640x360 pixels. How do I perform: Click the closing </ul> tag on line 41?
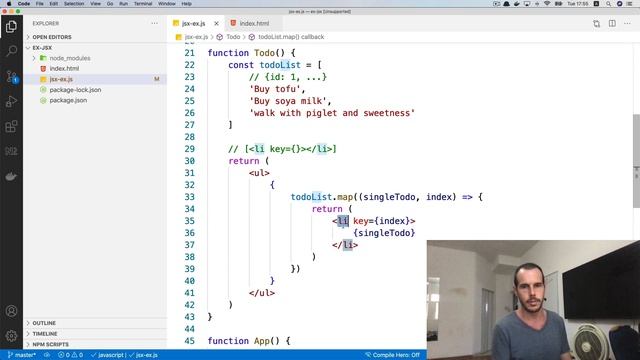point(262,293)
